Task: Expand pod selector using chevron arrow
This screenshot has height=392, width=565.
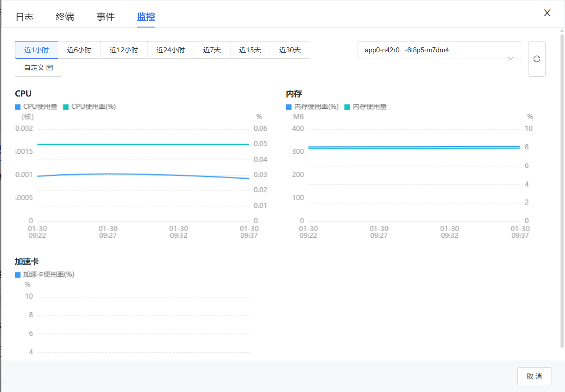Action: 510,59
